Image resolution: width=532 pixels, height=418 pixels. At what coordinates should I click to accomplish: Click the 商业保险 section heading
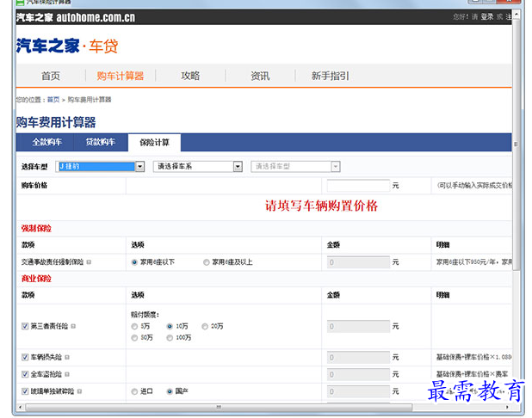[x=36, y=279]
